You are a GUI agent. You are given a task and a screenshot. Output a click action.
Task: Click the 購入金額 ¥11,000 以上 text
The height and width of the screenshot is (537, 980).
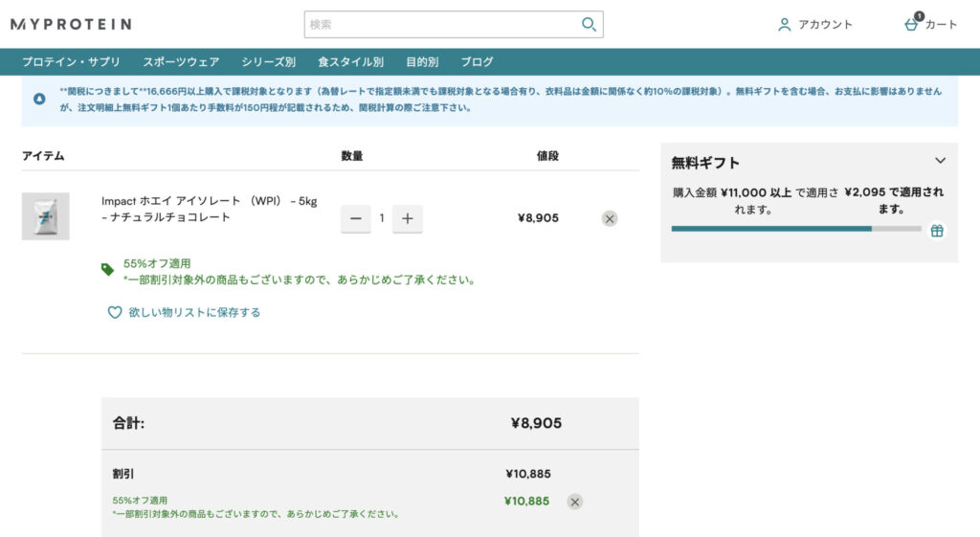(756, 201)
